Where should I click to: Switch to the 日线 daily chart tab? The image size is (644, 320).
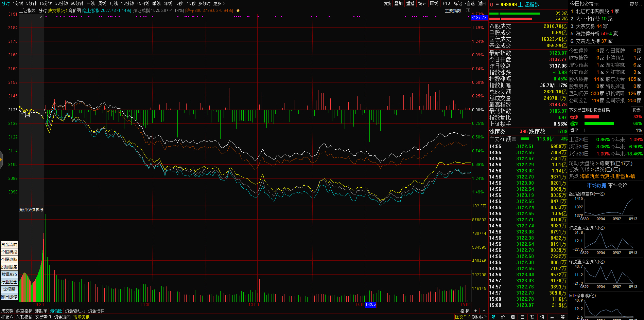pos(91,3)
